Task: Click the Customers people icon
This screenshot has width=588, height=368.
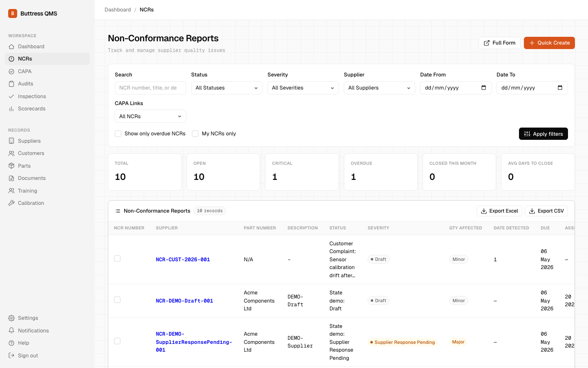Action: point(11,153)
